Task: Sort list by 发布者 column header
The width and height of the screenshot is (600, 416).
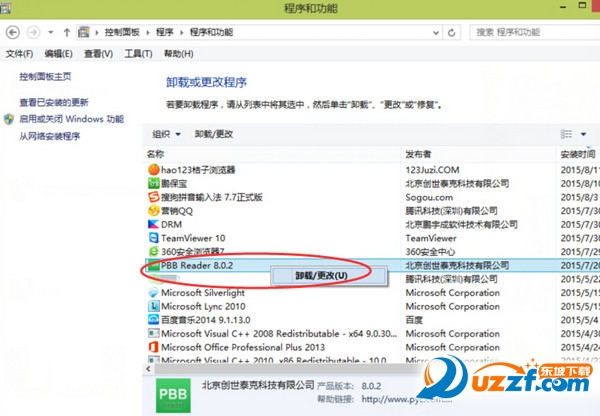Action: pos(418,154)
